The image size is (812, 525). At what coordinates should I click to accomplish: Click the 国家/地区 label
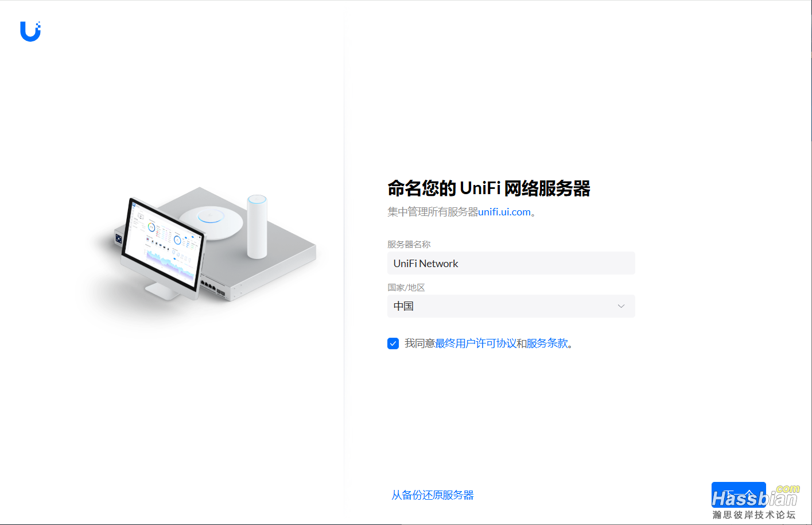tap(406, 287)
